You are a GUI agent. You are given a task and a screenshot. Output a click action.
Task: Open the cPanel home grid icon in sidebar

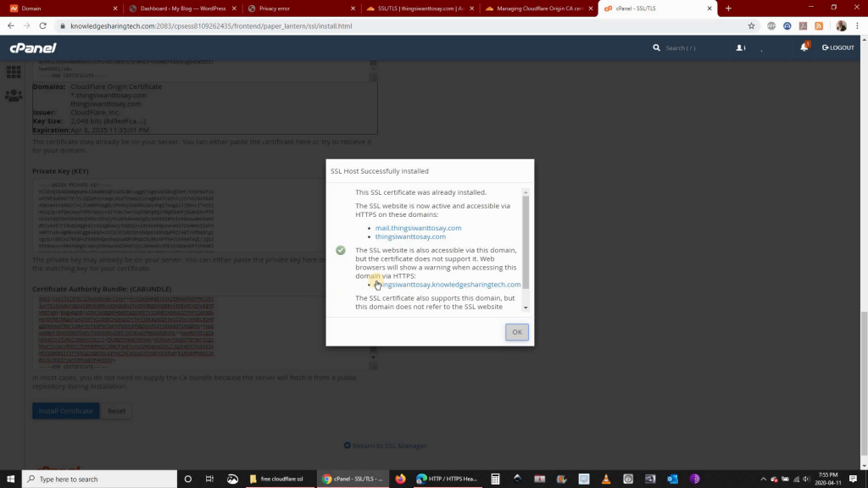[x=14, y=71]
